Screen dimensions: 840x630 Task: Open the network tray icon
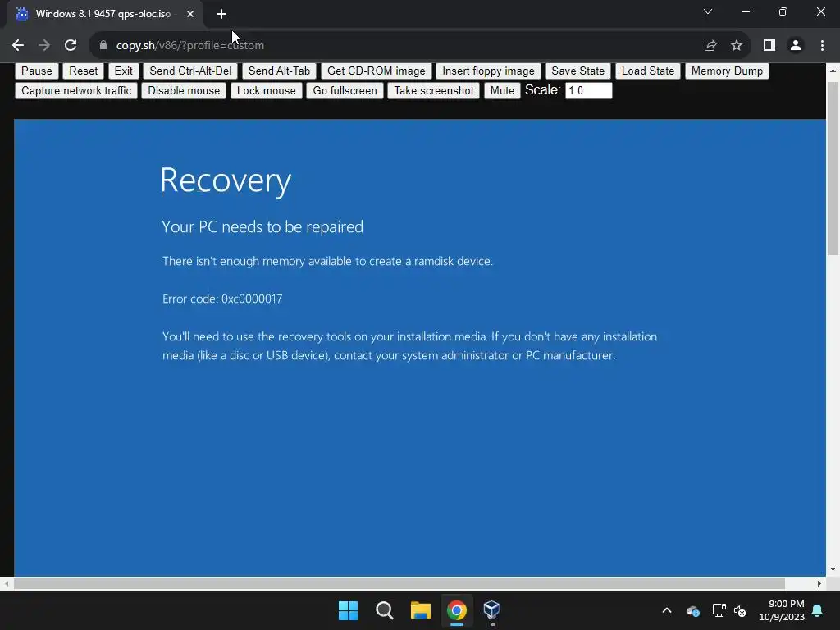click(x=719, y=610)
